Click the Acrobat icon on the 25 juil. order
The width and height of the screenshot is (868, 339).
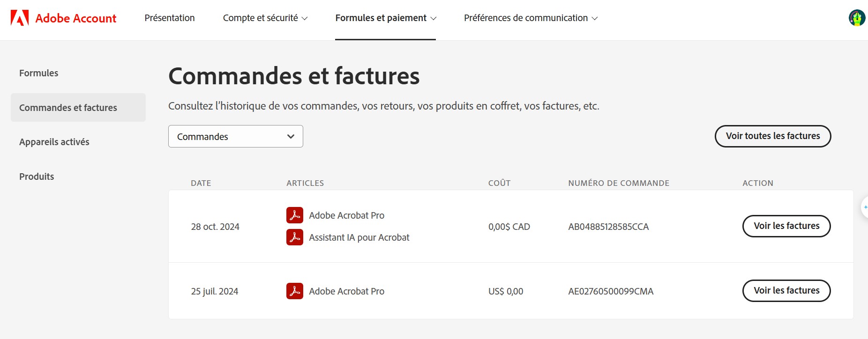pyautogui.click(x=294, y=291)
